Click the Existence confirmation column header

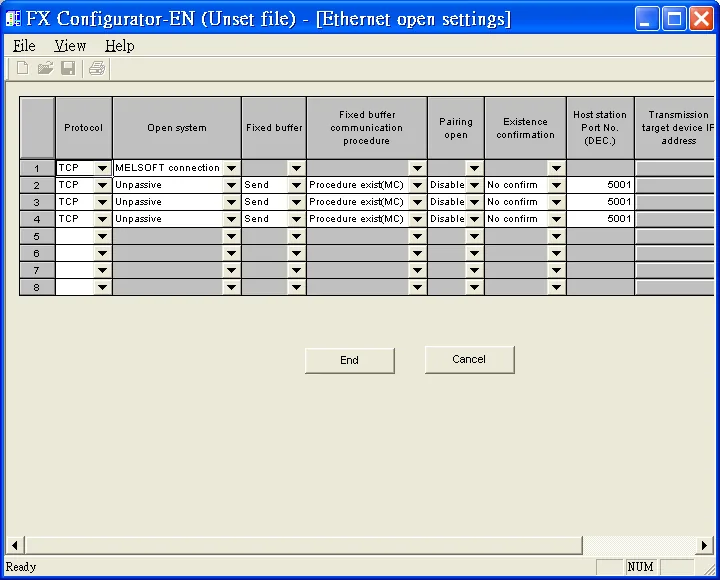pos(525,128)
